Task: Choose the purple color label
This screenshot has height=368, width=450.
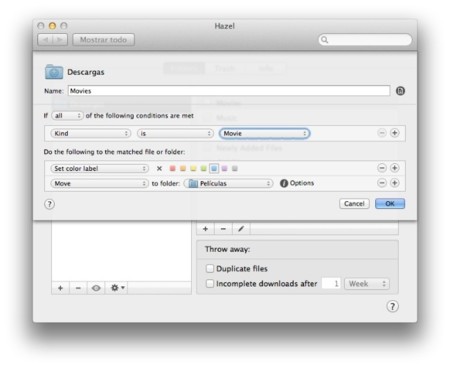Action: click(224, 168)
